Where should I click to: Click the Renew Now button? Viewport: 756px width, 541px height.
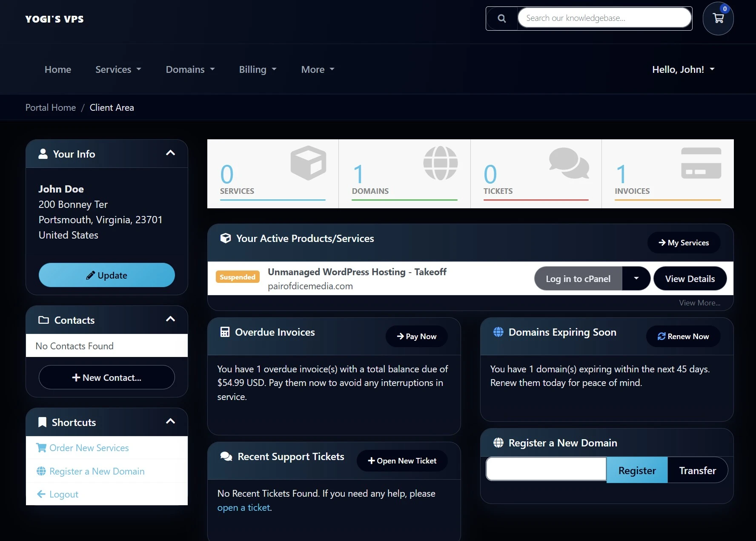(683, 336)
